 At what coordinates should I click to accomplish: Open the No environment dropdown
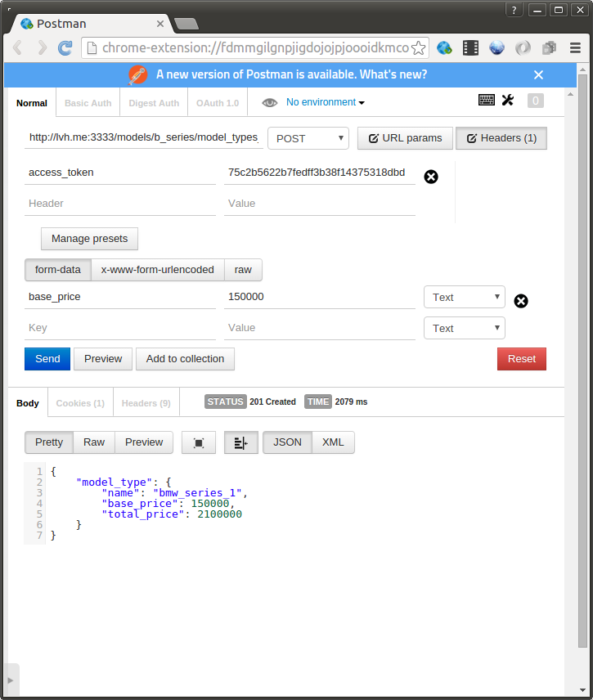326,102
